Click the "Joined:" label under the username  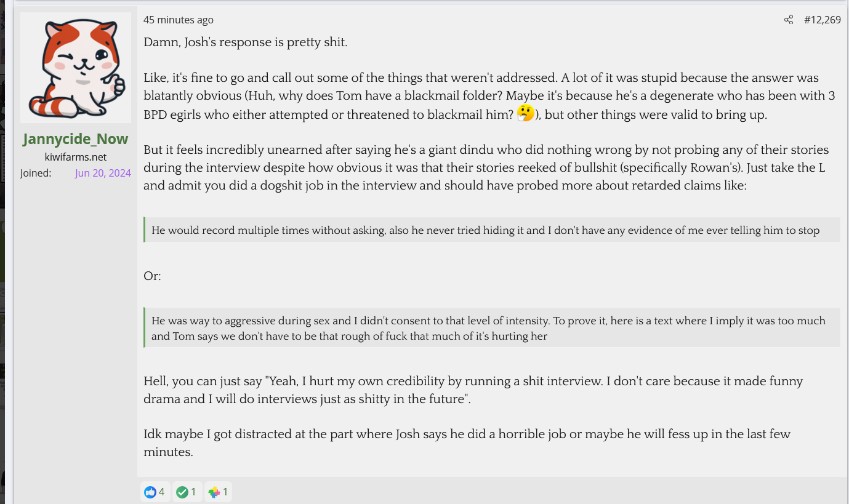click(36, 173)
